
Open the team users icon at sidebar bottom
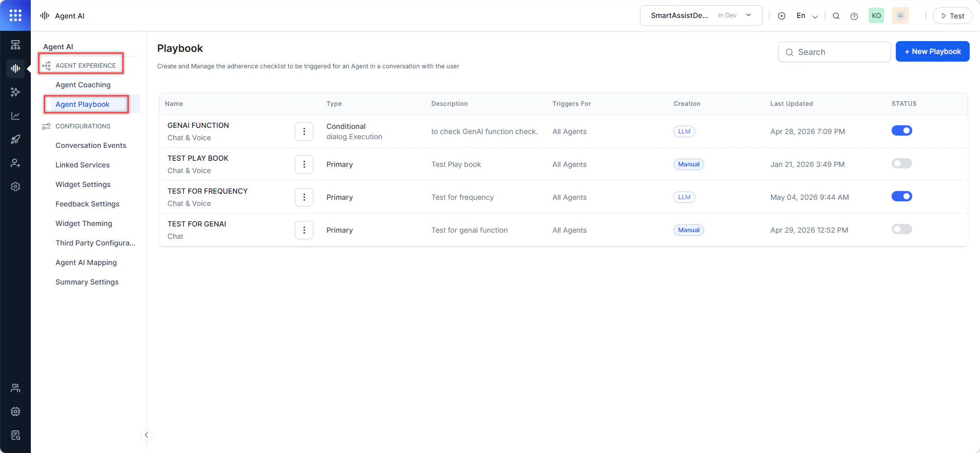click(x=15, y=388)
